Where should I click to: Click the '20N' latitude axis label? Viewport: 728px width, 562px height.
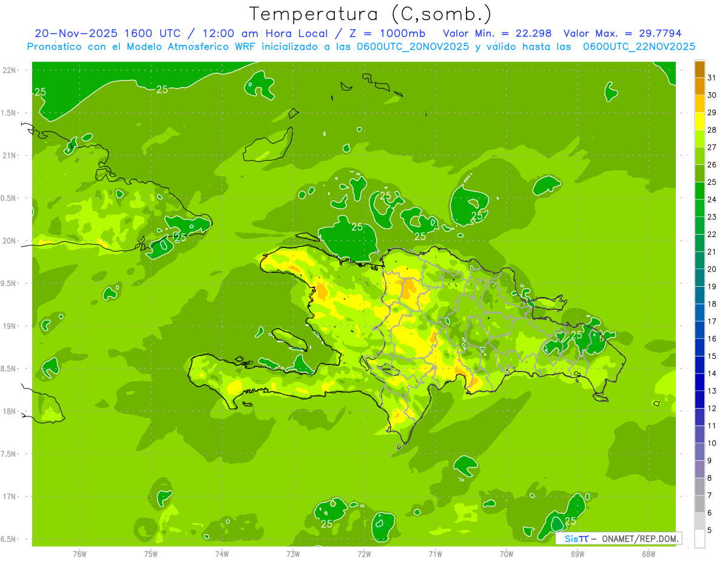click(x=10, y=241)
